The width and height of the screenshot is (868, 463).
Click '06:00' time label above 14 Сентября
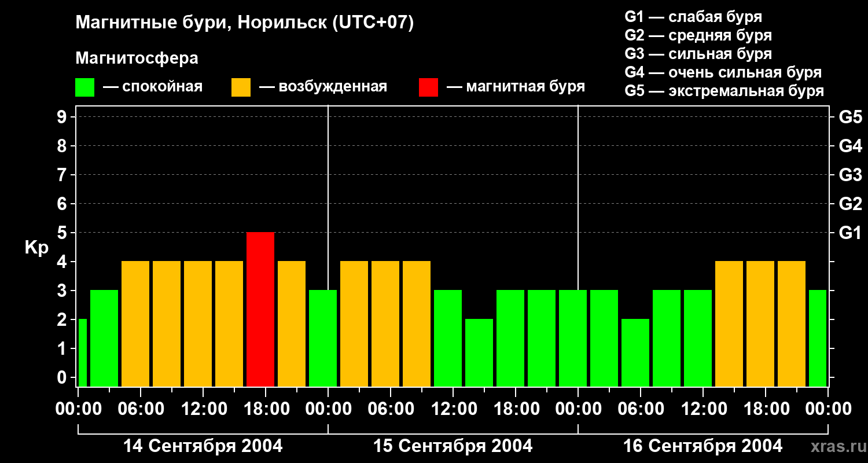click(140, 409)
